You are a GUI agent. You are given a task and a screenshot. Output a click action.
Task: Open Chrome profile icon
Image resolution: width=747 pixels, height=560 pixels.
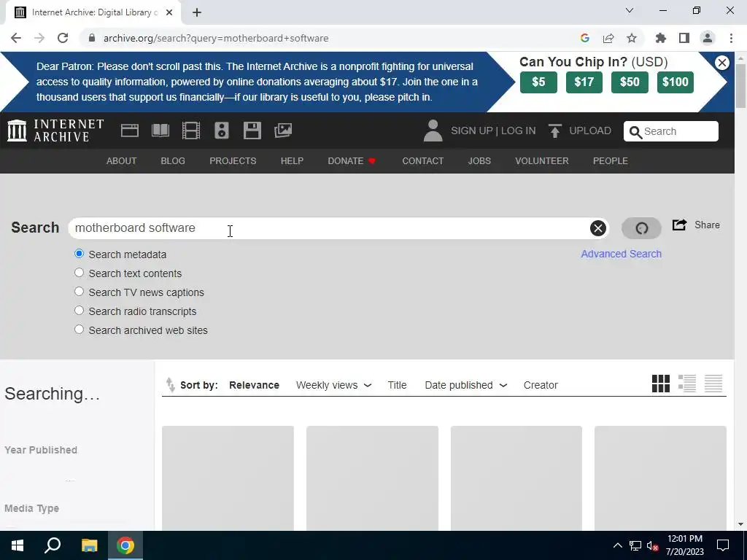[708, 38]
